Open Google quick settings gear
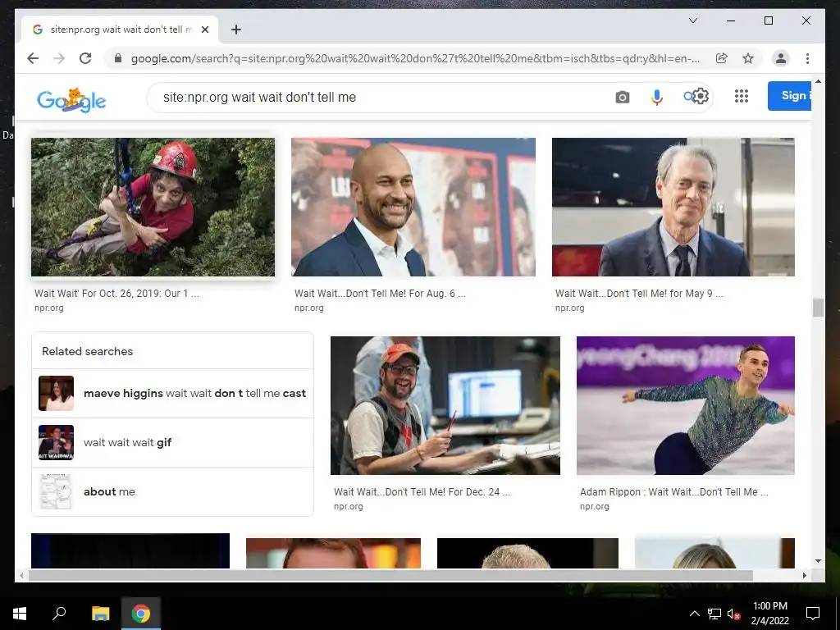Viewport: 840px width, 630px height. tap(701, 97)
